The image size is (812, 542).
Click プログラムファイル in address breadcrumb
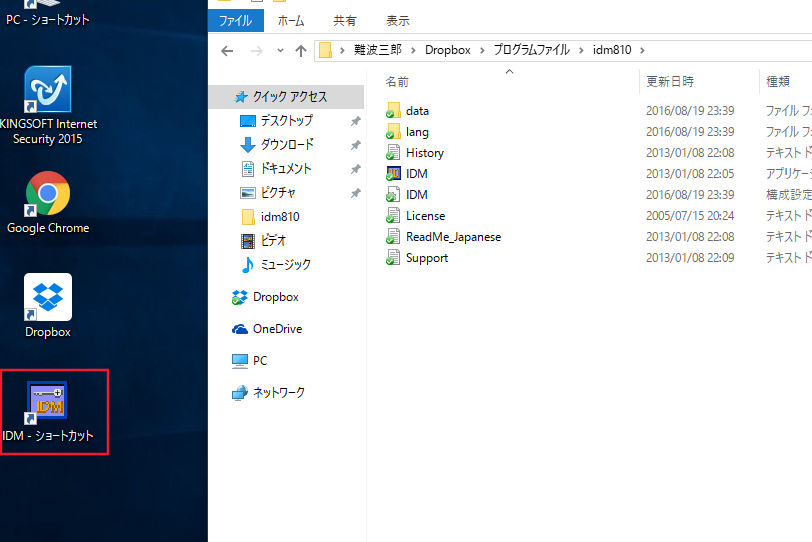click(531, 50)
